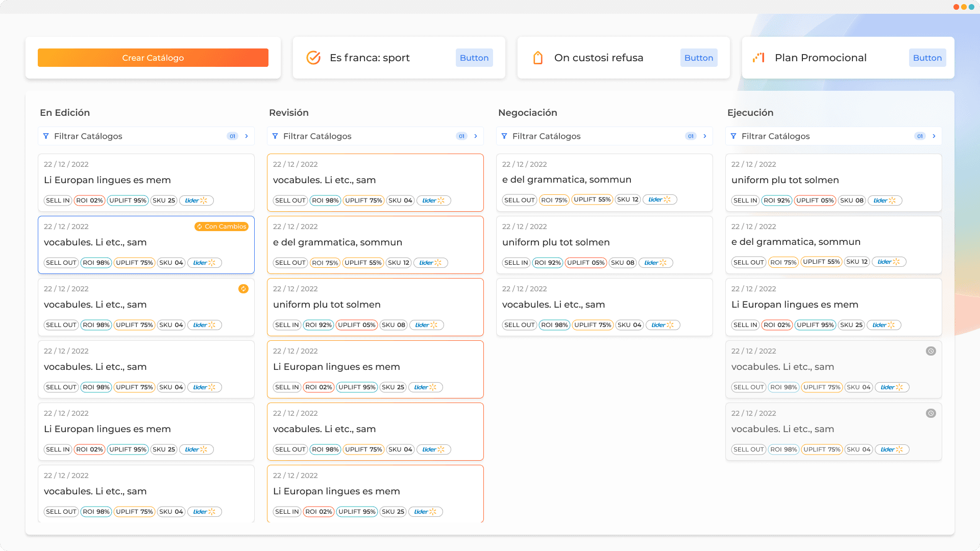Expand the Revisión filter chevron

coord(476,136)
